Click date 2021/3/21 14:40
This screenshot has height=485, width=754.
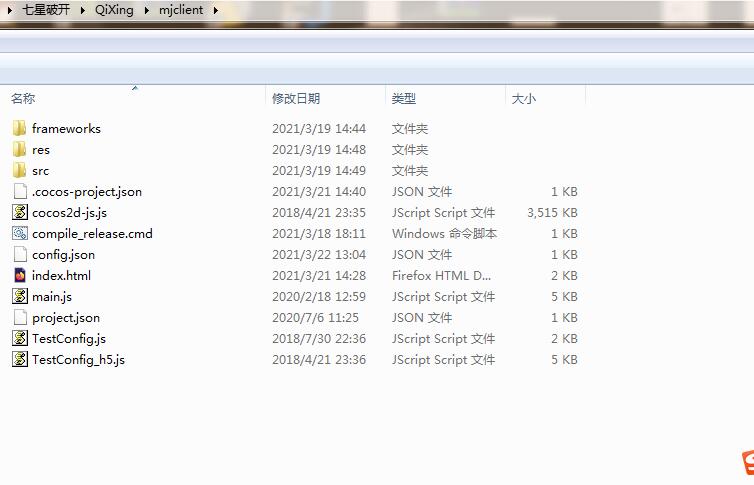(x=319, y=191)
